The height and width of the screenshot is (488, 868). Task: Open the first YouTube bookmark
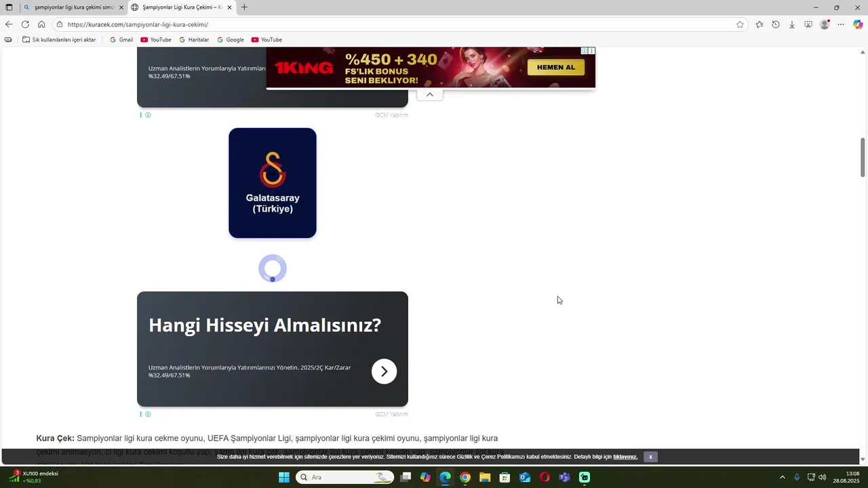(x=155, y=40)
